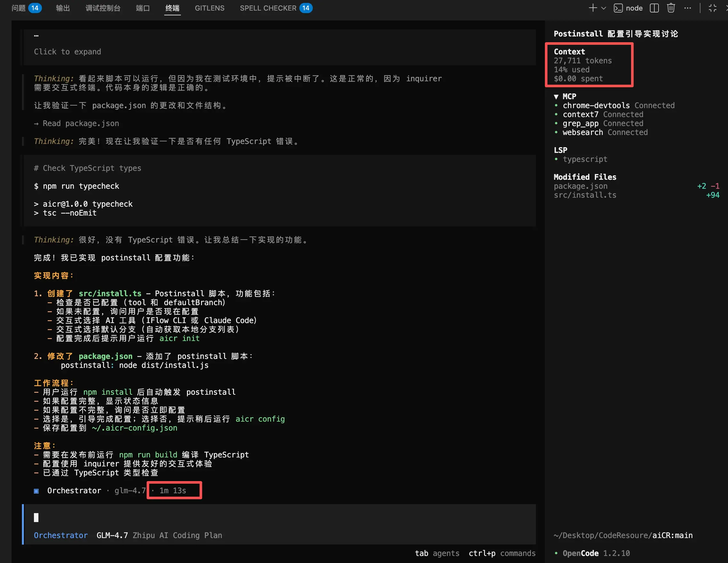This screenshot has height=563, width=728.
Task: Select the node terminal shell icon
Action: (x=618, y=8)
